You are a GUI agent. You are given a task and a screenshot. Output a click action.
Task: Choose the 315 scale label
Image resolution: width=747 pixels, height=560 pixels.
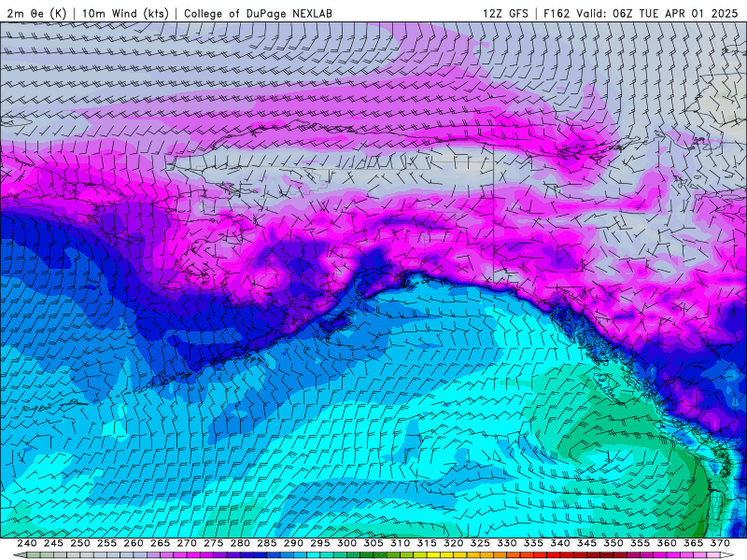point(427,543)
